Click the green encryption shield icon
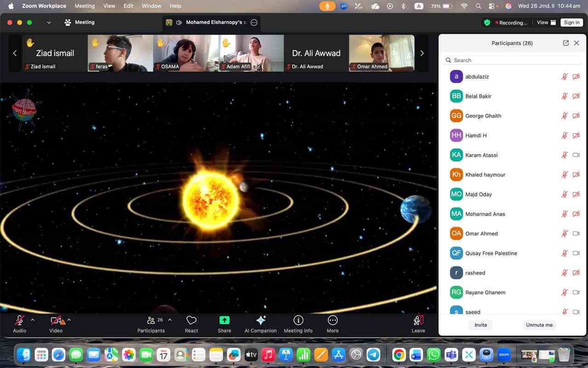The width and height of the screenshot is (588, 368). click(x=487, y=23)
